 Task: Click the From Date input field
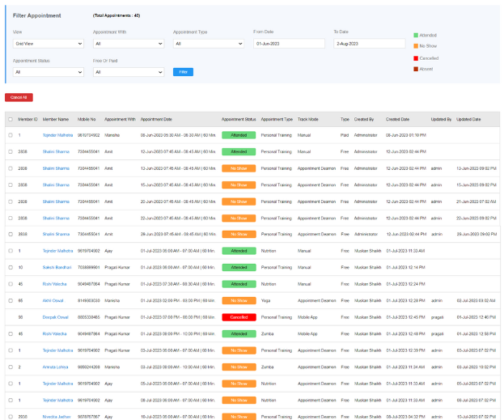point(288,44)
